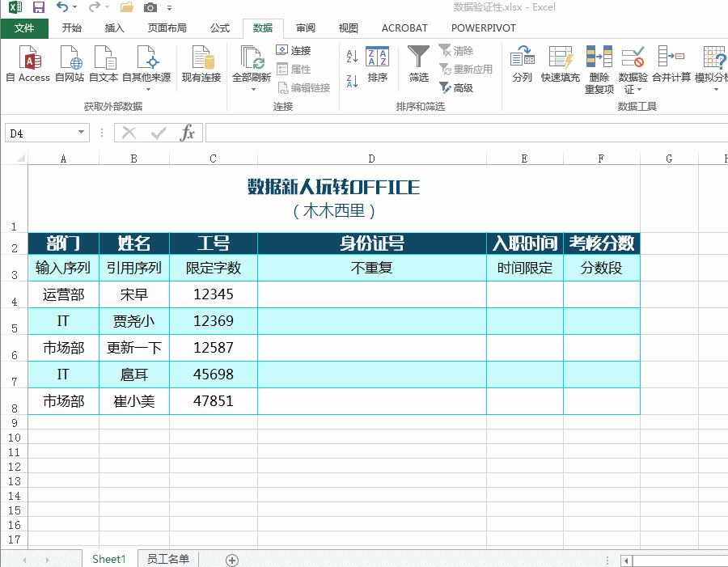Screen dimensions: 728x567
Task: Click the Redo arrow icon
Action: pyautogui.click(x=95, y=7)
